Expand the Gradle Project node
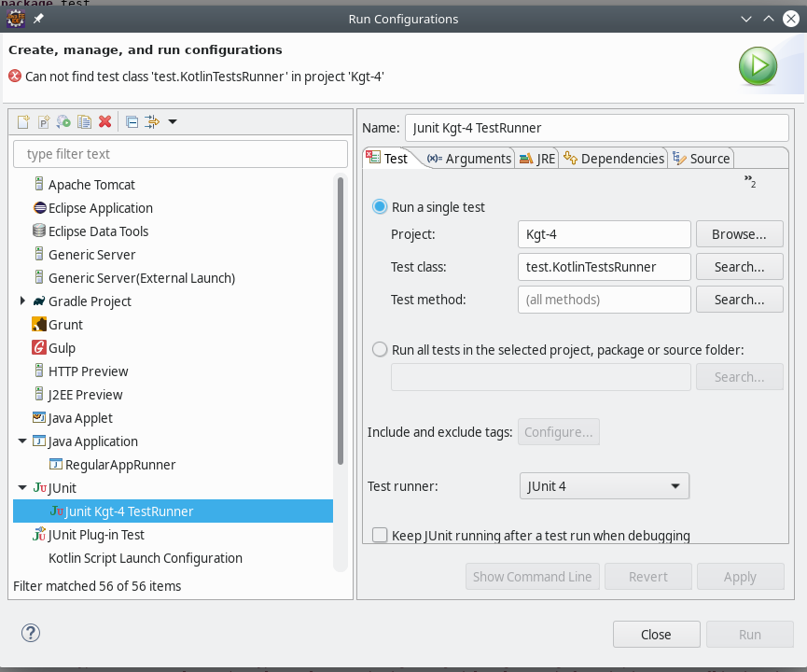This screenshot has width=807, height=672. coord(22,301)
